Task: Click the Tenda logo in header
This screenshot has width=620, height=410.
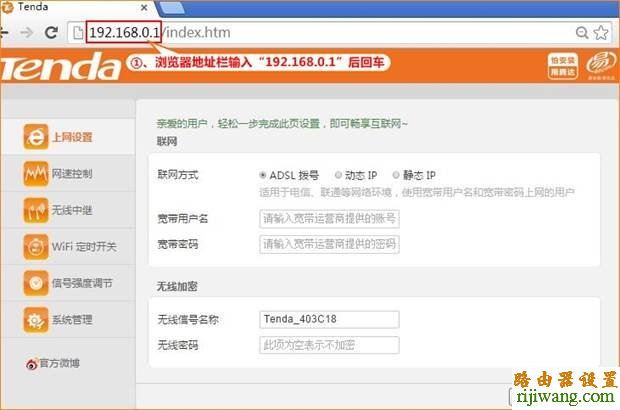Action: click(x=60, y=66)
